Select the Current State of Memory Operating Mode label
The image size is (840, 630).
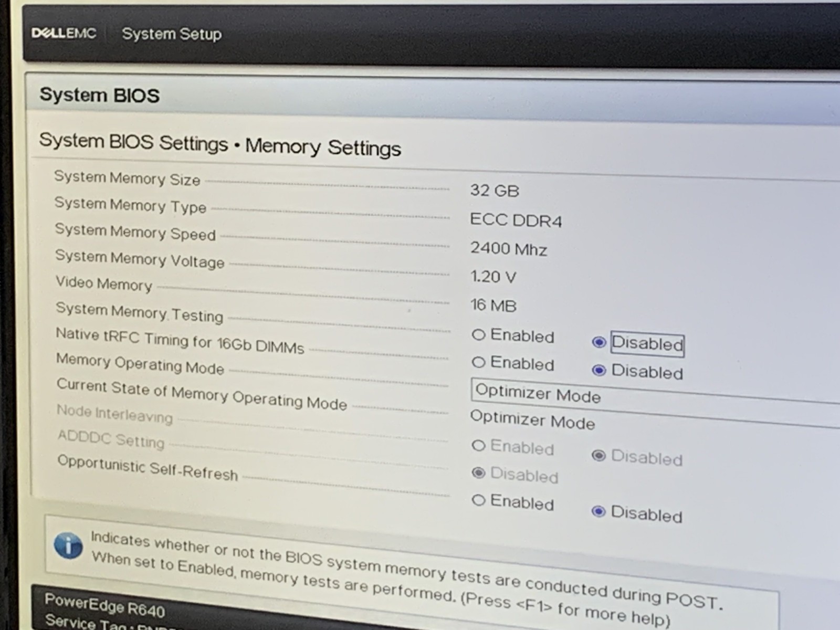(x=202, y=394)
